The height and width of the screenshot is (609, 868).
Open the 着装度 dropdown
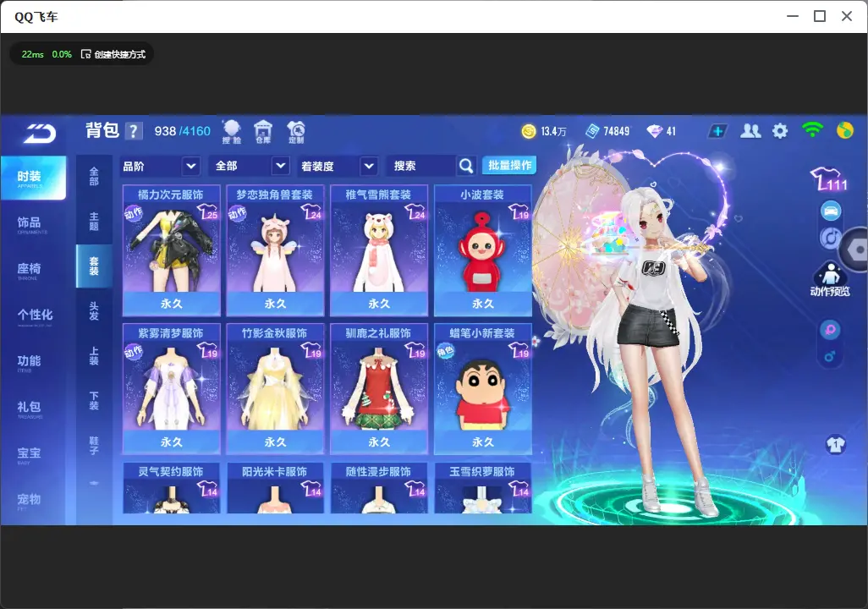[x=337, y=166]
